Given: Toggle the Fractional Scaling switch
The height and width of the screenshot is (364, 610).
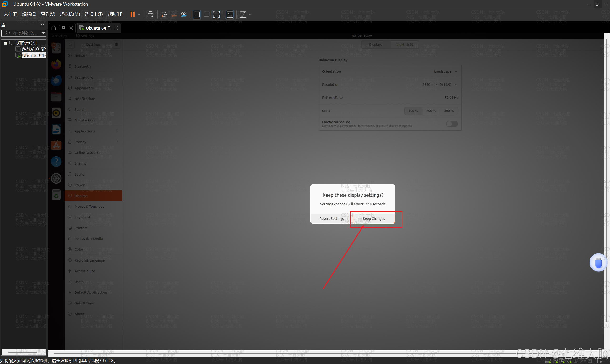Looking at the screenshot, I should (452, 124).
